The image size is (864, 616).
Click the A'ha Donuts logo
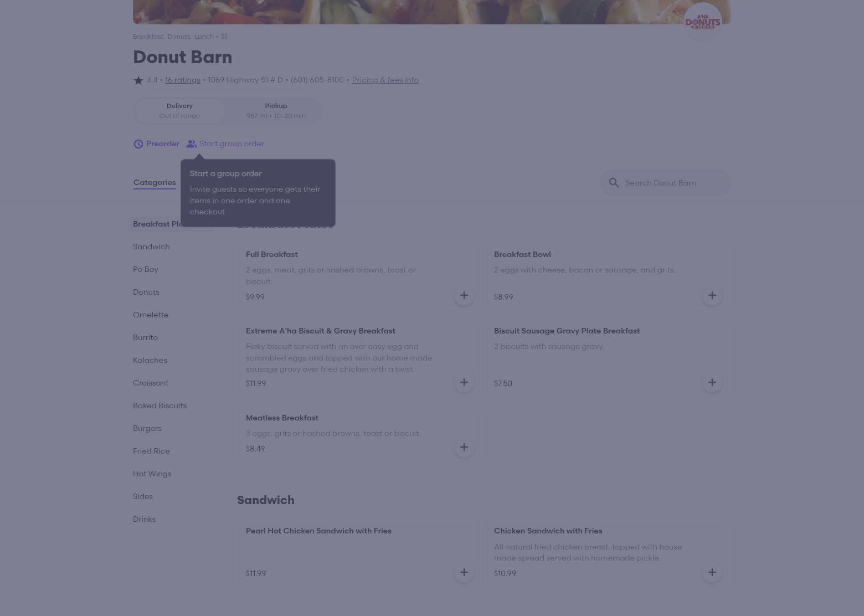click(703, 22)
